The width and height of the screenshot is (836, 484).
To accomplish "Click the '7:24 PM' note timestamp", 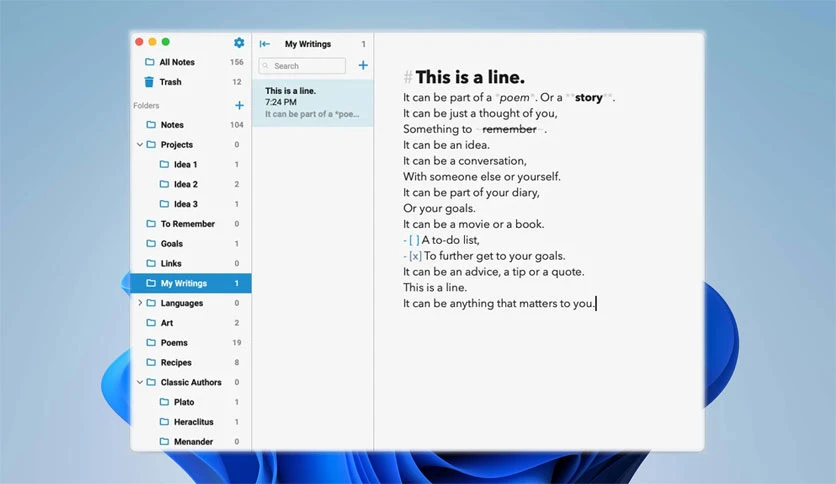I will pyautogui.click(x=281, y=102).
